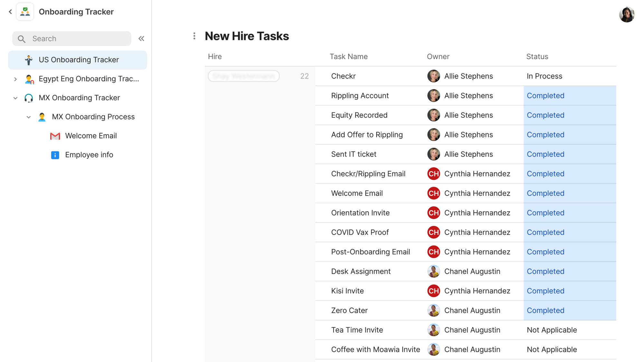Open the Employee info page
This screenshot has width=644, height=362.
tap(89, 155)
